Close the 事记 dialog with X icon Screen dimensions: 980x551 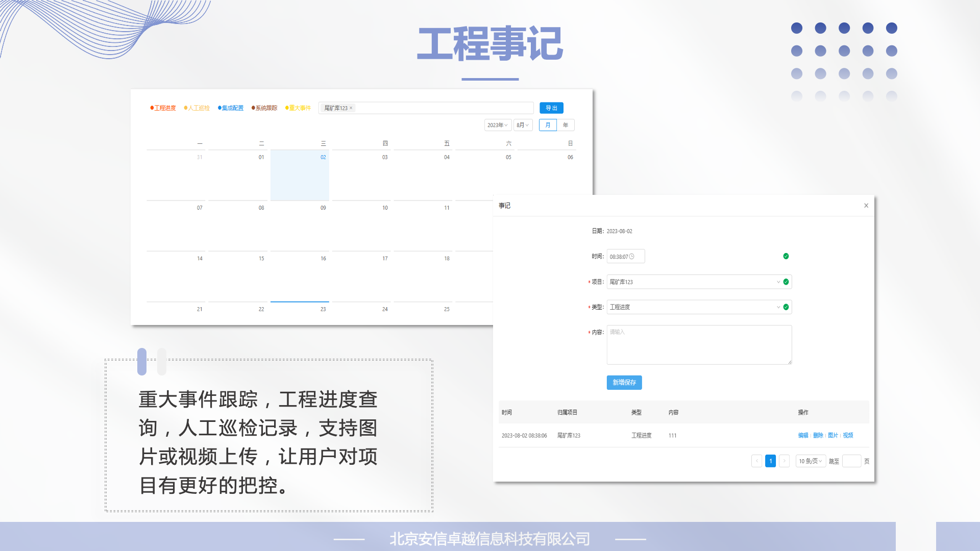coord(866,206)
